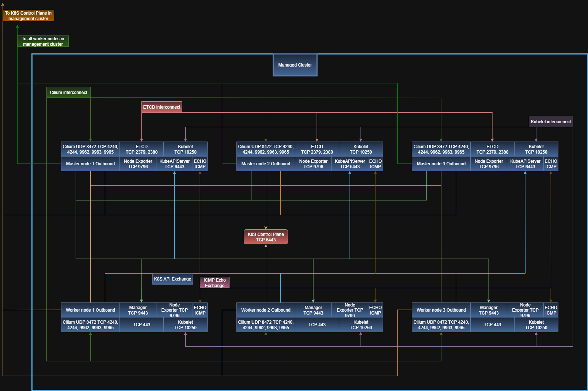Click Node Exporter TCP 9796 in Master node 1
This screenshot has width=588, height=391.
click(x=138, y=164)
